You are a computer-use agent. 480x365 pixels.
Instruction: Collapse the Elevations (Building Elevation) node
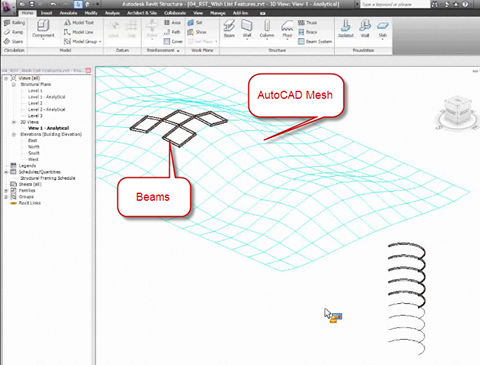[14, 134]
